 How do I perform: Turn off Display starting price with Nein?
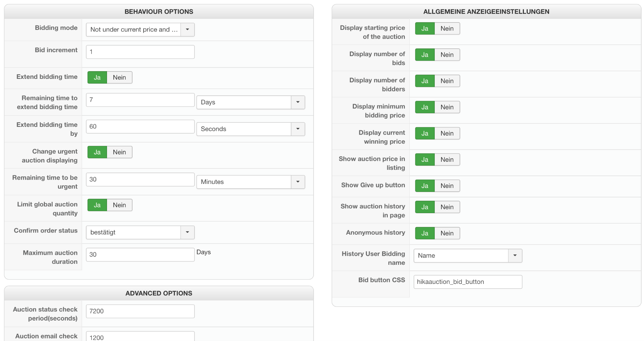(x=447, y=29)
